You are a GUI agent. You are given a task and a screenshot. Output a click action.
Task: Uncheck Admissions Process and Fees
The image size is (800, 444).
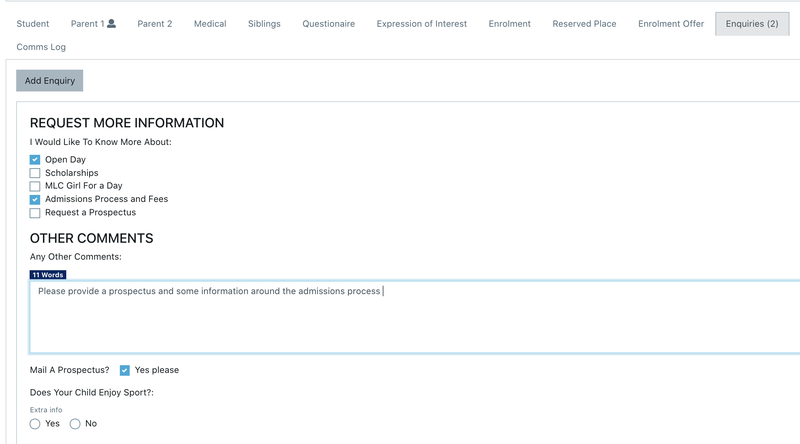click(x=35, y=199)
